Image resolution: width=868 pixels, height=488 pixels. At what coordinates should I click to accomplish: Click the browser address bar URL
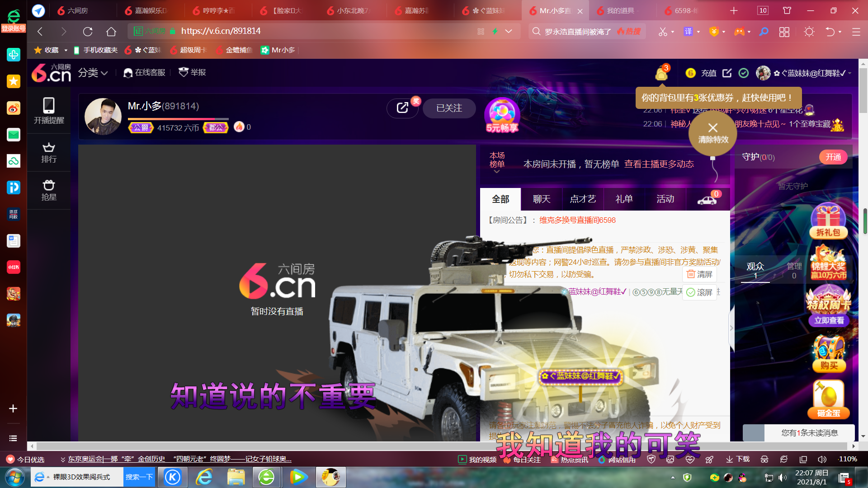[221, 31]
